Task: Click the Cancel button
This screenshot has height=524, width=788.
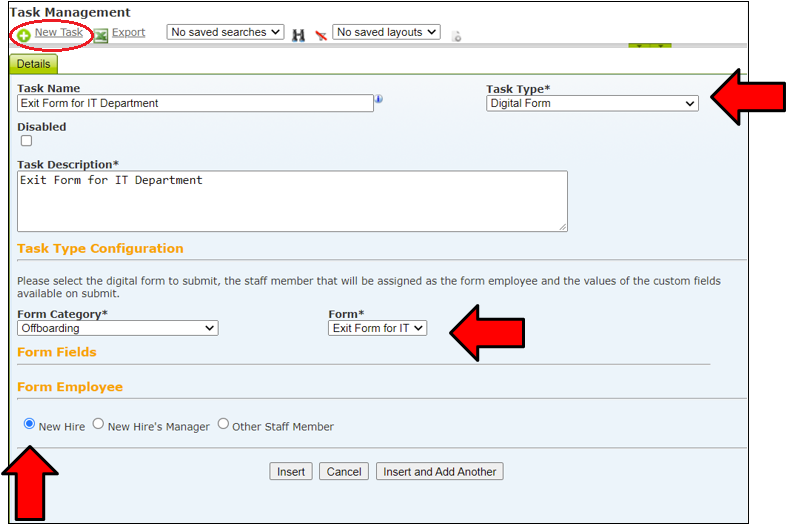Action: click(344, 471)
